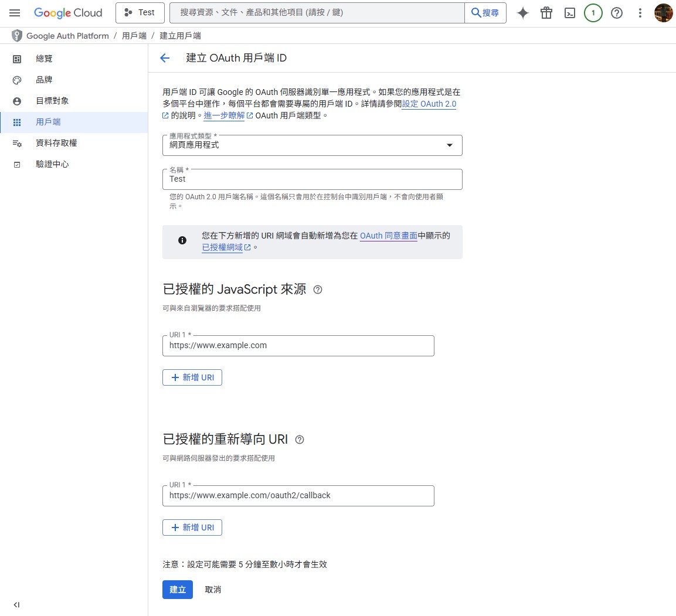Screen dimensions: 676x616
Task: Click the help question mark in top bar
Action: click(x=616, y=13)
